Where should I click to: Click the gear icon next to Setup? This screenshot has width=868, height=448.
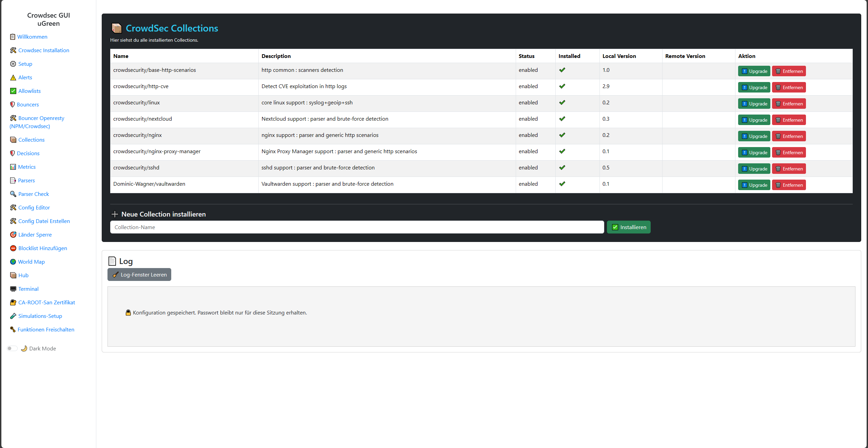[x=13, y=64]
